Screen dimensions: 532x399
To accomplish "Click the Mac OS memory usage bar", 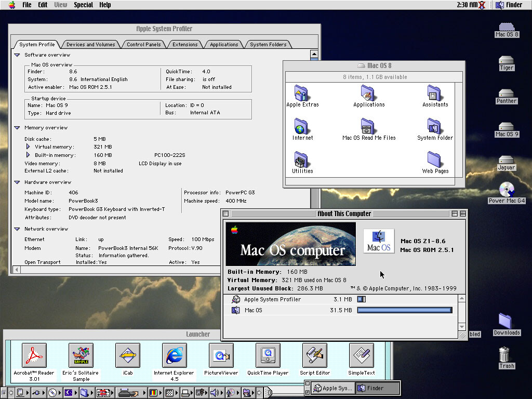I will [x=404, y=310].
